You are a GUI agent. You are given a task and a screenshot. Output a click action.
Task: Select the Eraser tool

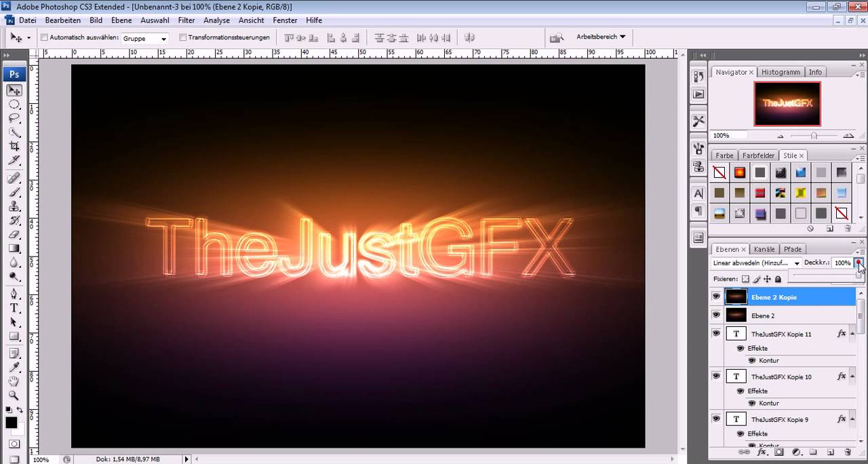click(14, 235)
